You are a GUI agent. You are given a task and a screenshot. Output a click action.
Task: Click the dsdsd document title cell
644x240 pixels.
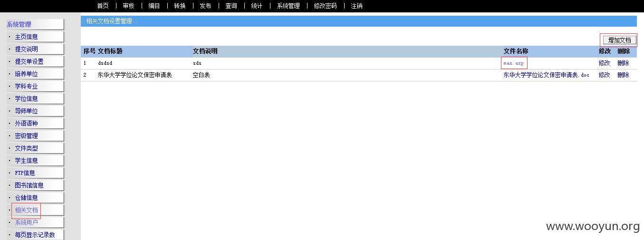click(x=105, y=63)
